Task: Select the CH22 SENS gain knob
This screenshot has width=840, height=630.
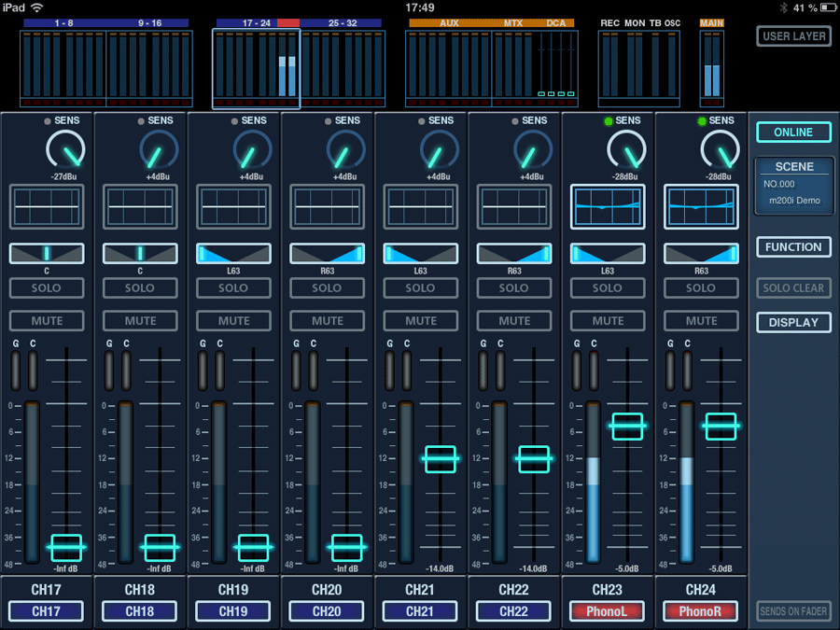Action: point(533,150)
